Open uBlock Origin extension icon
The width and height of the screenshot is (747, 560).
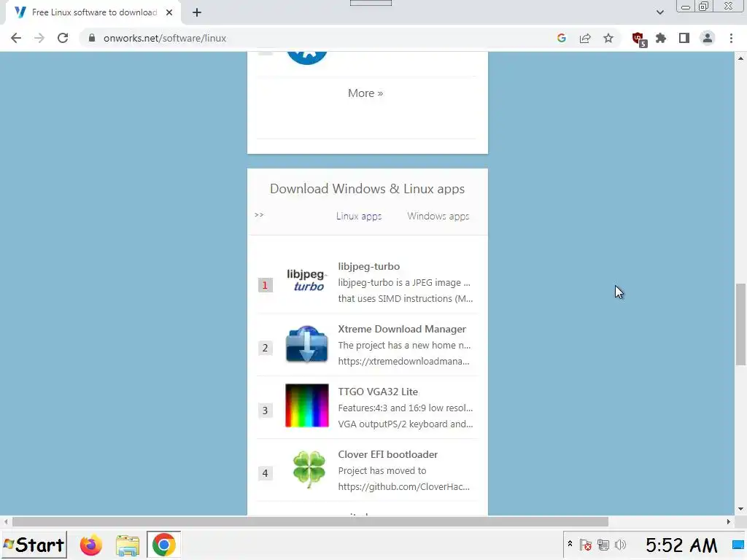click(x=638, y=39)
